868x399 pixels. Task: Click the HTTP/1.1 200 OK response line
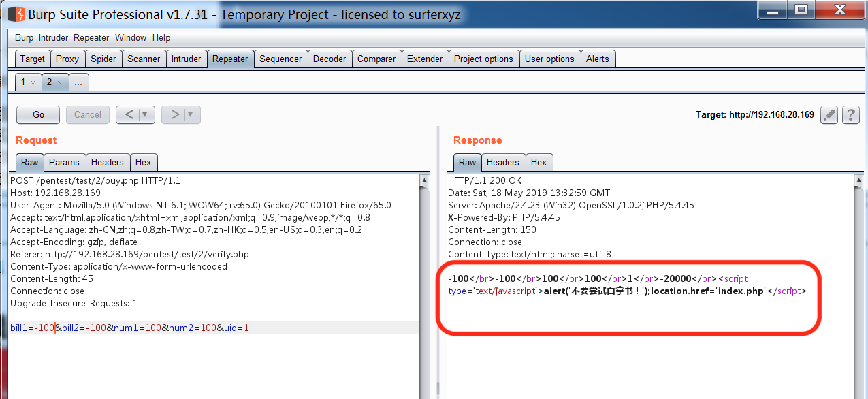(x=485, y=180)
